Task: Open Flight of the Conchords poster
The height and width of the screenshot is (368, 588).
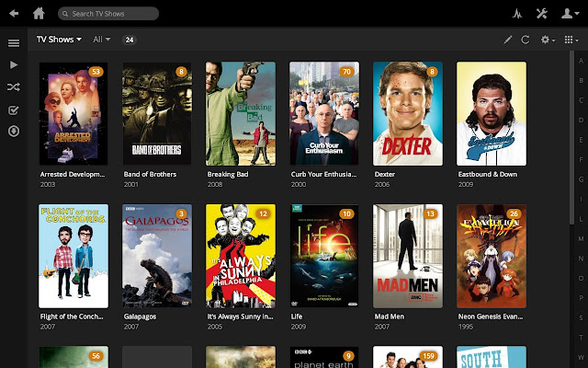Action: (x=73, y=256)
